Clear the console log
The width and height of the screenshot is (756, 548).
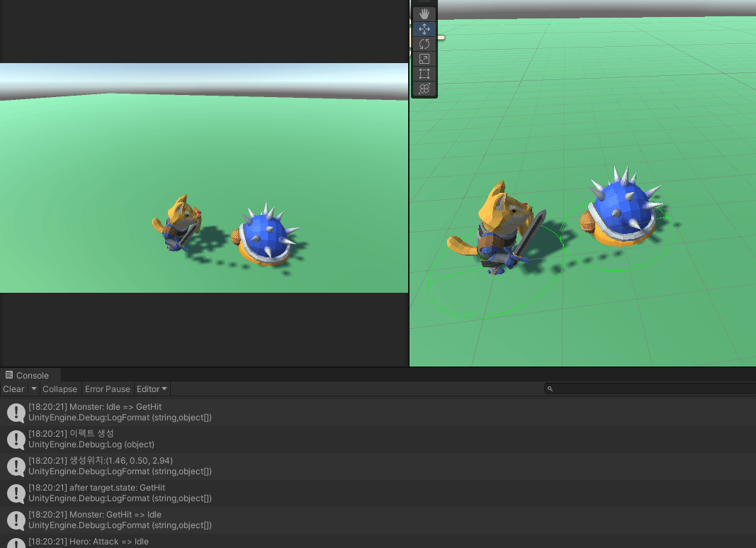pyautogui.click(x=13, y=388)
